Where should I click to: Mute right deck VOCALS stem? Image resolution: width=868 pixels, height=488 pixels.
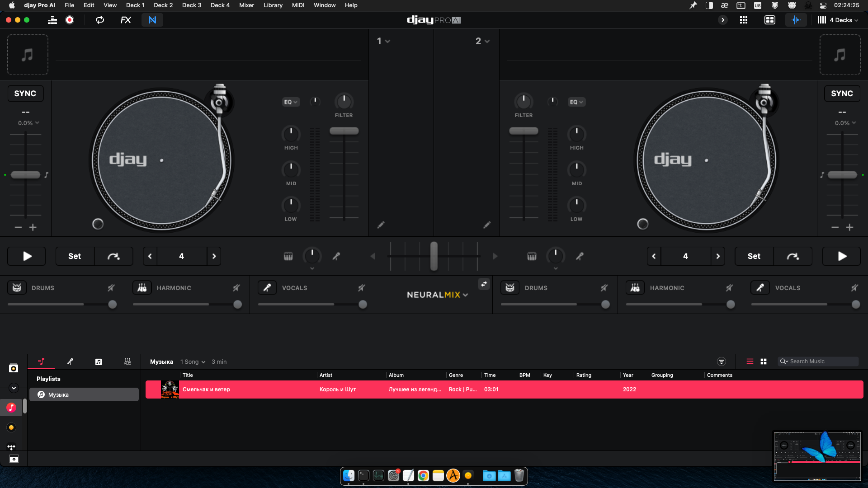pos(855,288)
